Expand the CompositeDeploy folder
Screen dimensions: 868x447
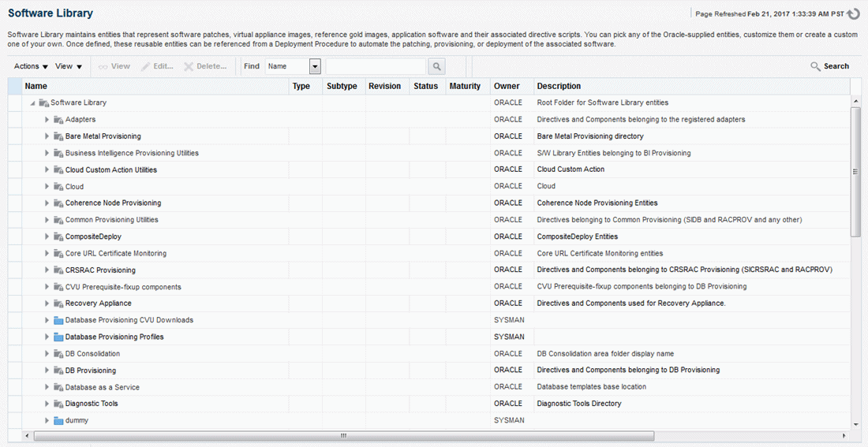point(47,237)
